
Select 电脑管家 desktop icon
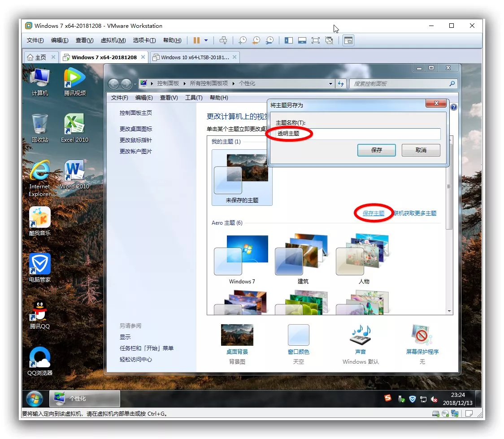[x=40, y=268]
